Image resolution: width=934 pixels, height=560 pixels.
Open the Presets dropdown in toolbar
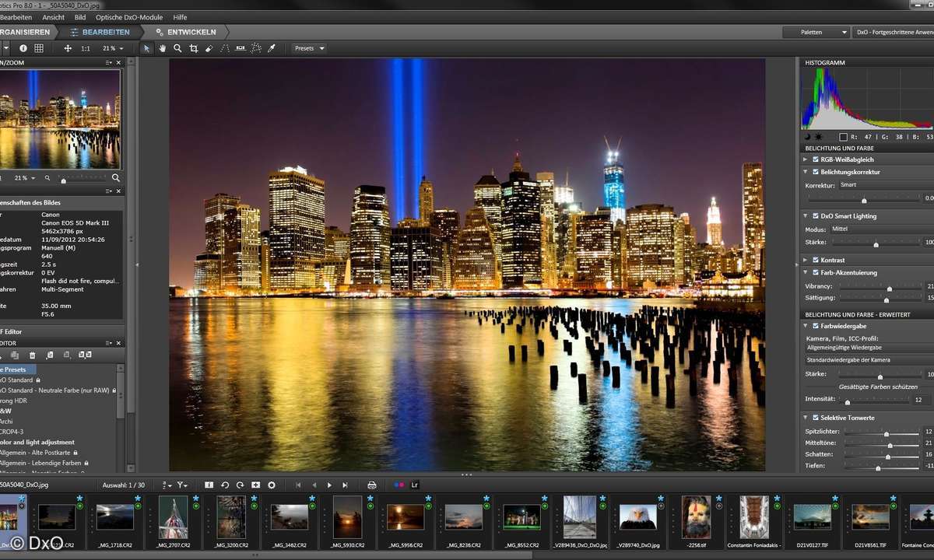309,48
